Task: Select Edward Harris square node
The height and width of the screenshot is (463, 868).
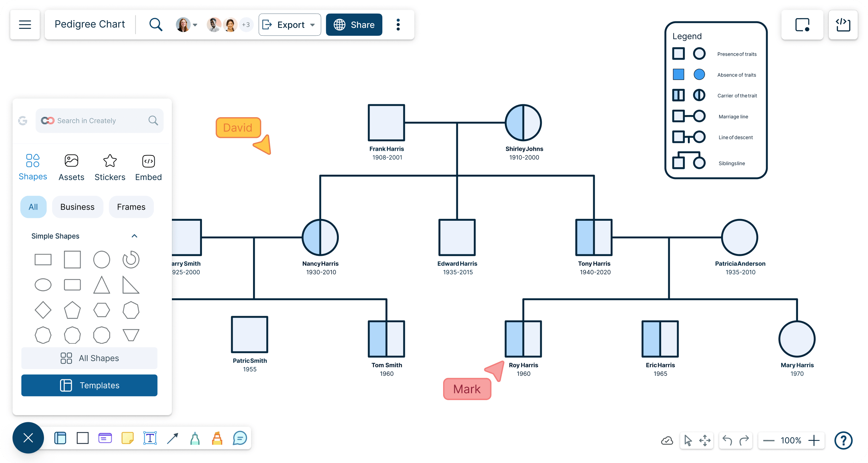Action: pyautogui.click(x=457, y=237)
